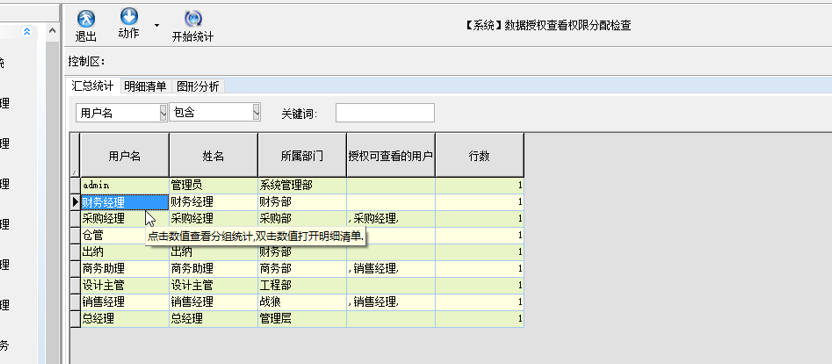Image resolution: width=832 pixels, height=364 pixels.
Task: Click the 所属部门 column header
Action: (x=302, y=155)
